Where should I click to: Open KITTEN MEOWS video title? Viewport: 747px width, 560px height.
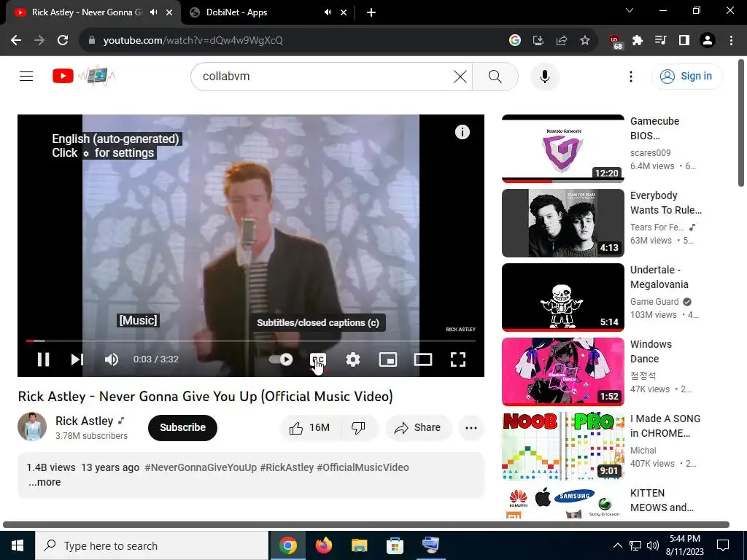tap(662, 500)
